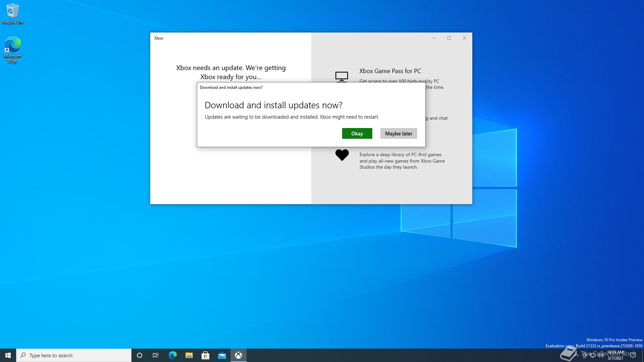Launch Microsoft Edge from the taskbar
This screenshot has height=362, width=644.
tap(172, 355)
